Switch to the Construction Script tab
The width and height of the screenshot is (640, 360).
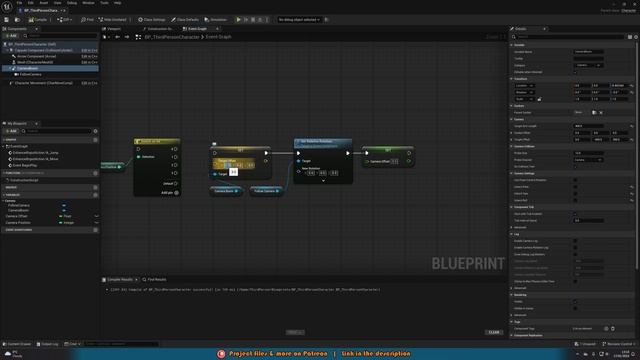pos(158,29)
